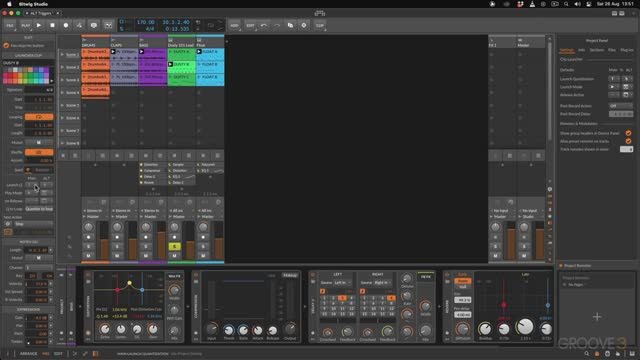Add a remote page with plus icon
Screen dimensions: 640x360
tap(597, 317)
